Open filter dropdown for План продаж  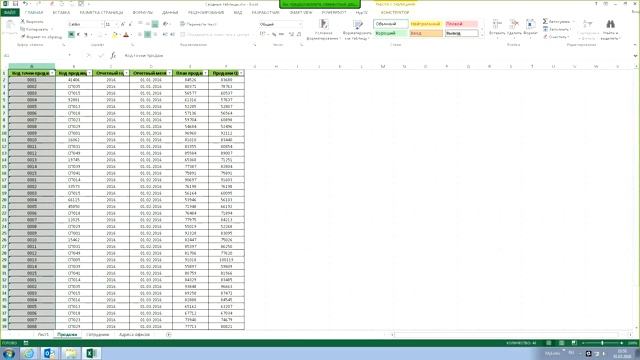coord(205,73)
